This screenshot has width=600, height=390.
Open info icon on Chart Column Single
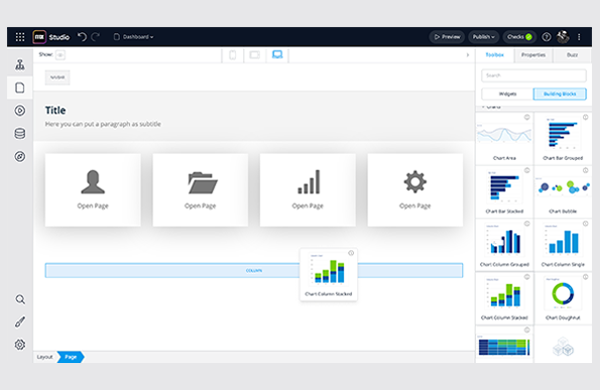(x=585, y=224)
